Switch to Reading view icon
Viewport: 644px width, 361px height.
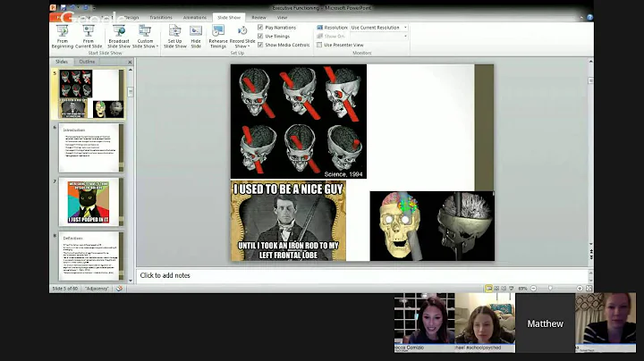point(504,289)
